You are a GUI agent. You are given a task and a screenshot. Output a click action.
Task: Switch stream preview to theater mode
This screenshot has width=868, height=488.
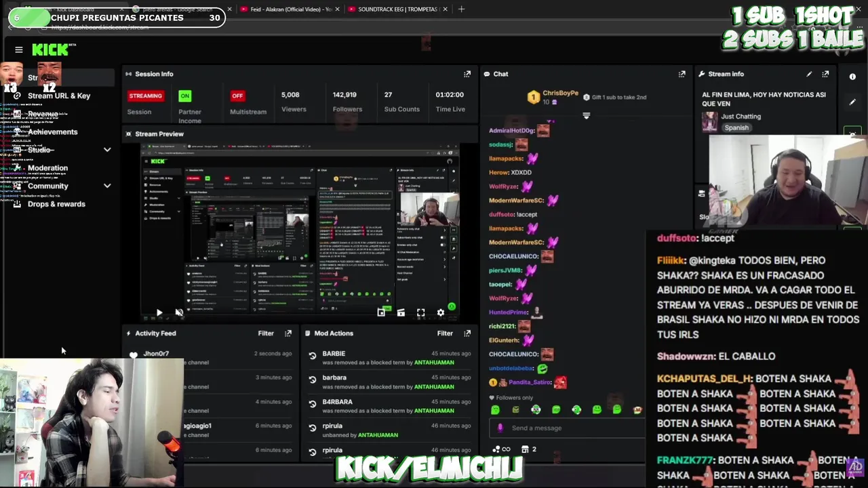point(401,312)
